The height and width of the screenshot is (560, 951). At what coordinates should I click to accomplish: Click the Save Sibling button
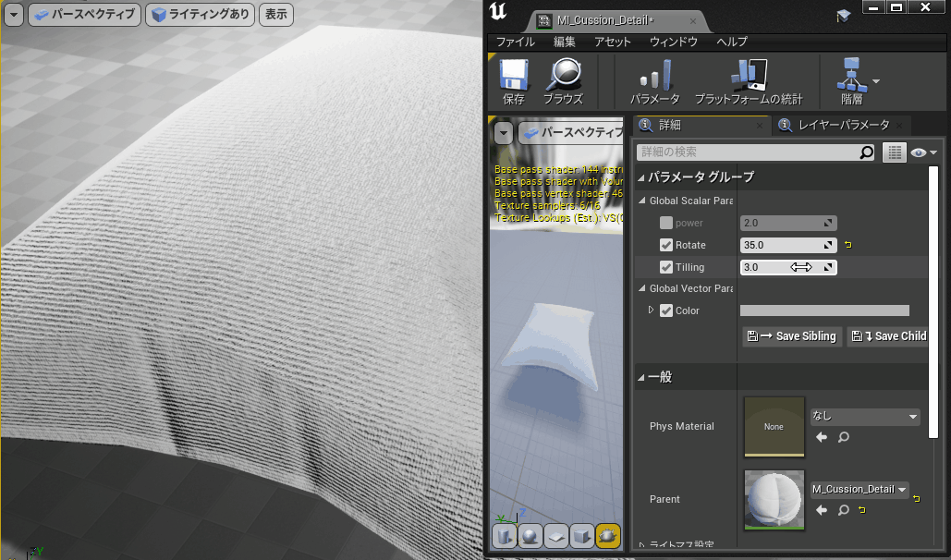click(792, 336)
